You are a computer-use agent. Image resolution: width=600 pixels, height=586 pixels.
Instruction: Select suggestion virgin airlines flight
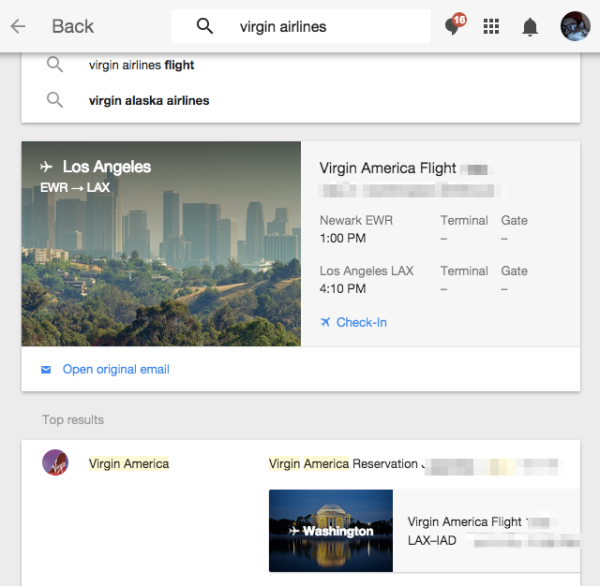[x=142, y=65]
